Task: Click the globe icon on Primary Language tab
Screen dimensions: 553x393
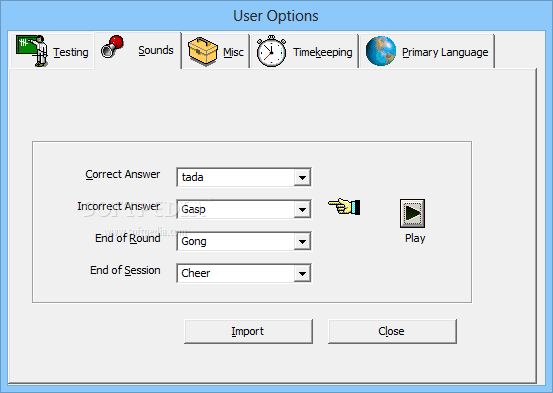Action: [x=381, y=51]
